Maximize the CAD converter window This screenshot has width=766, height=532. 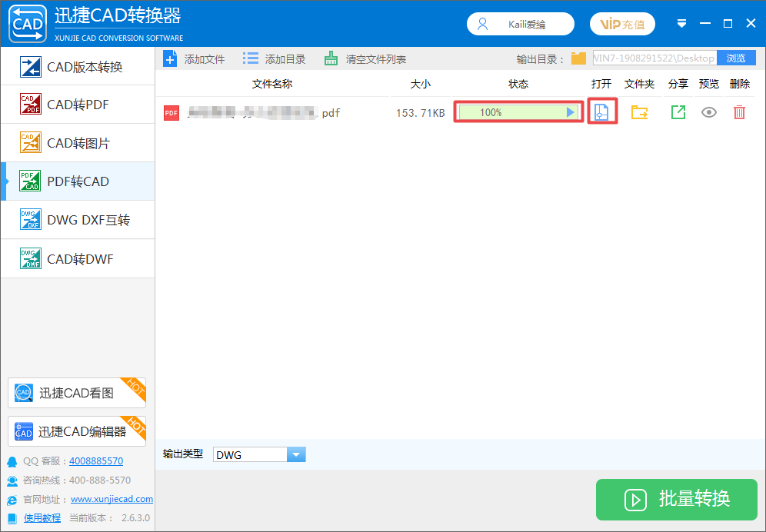(x=728, y=24)
